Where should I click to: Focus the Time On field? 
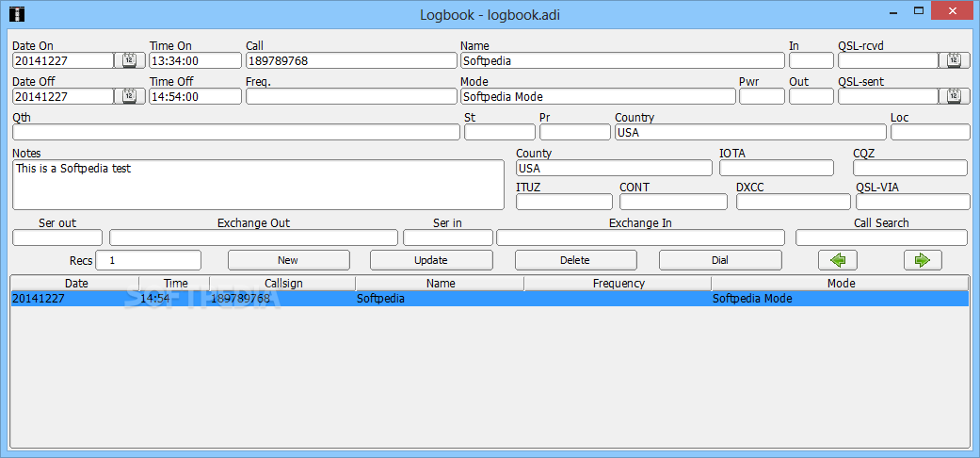click(x=195, y=60)
